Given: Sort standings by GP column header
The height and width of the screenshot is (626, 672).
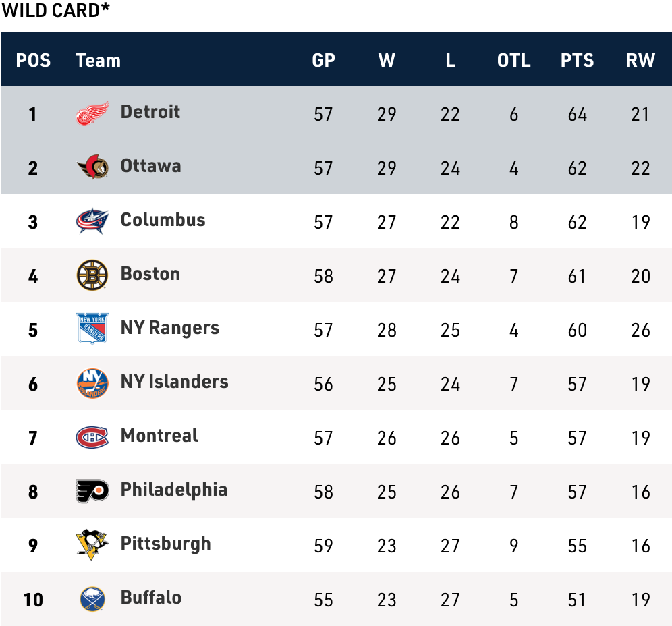Looking at the screenshot, I should point(323,60).
